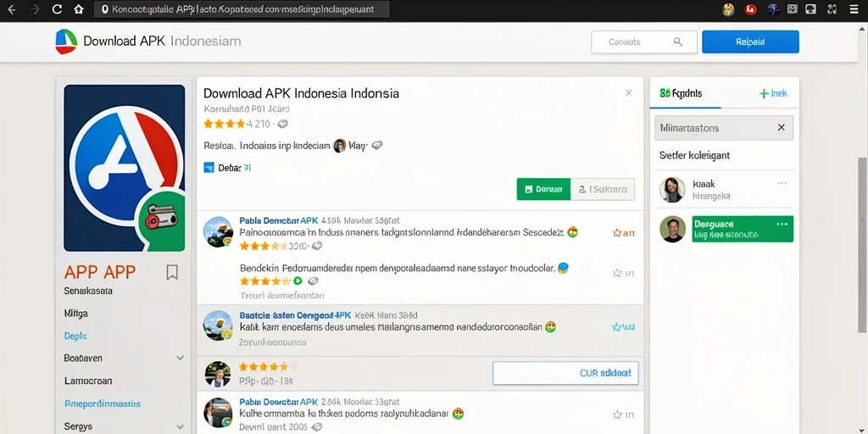This screenshot has width=868, height=434.
Task: Click the browser forward arrow
Action: click(35, 9)
